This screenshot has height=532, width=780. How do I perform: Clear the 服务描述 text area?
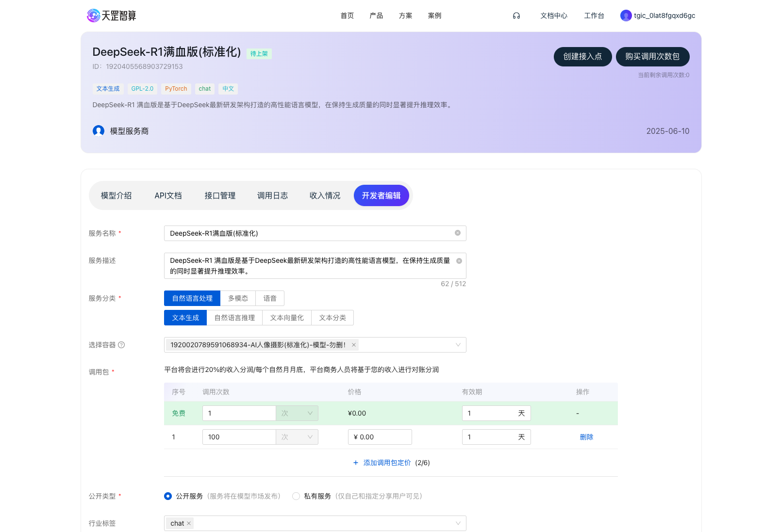point(459,261)
